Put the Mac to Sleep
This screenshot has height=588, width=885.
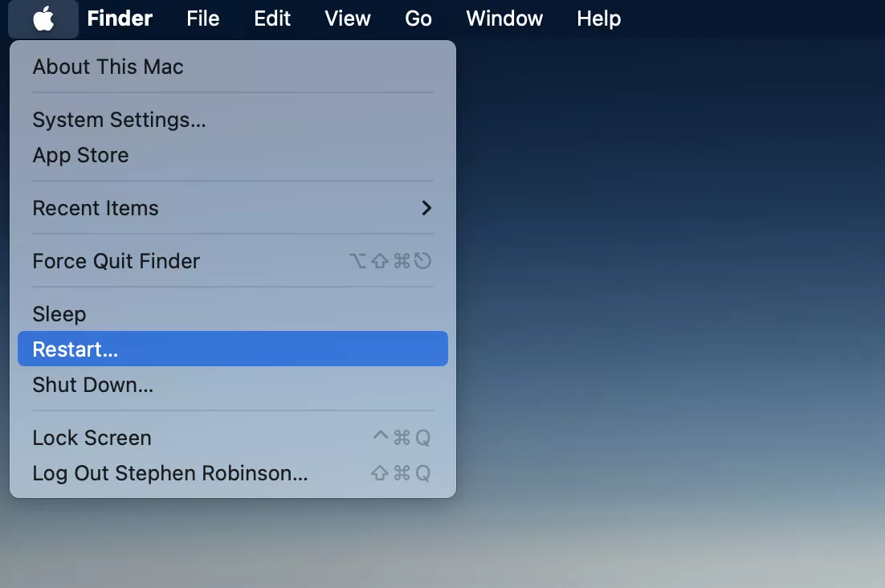click(x=233, y=314)
